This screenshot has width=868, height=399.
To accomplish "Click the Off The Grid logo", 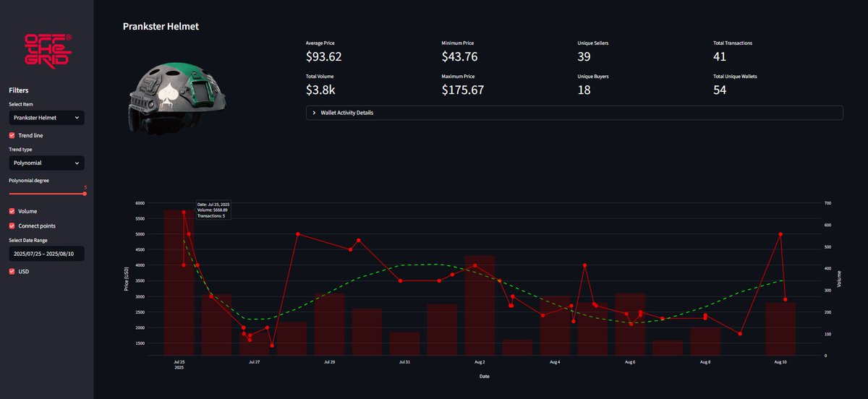I will point(48,51).
